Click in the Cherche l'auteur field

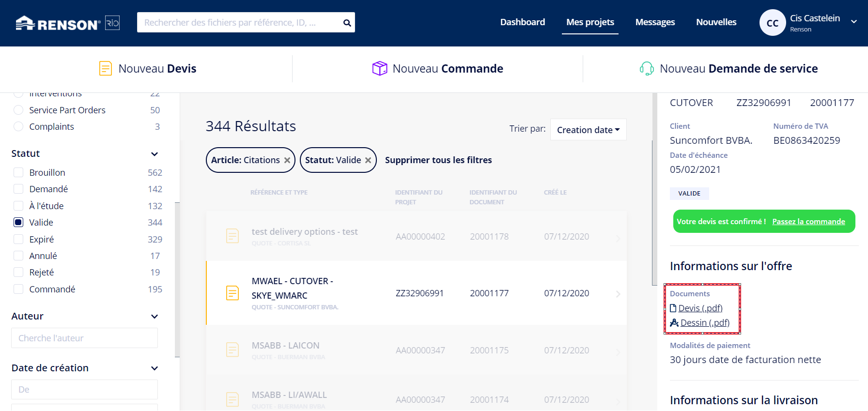coord(84,338)
